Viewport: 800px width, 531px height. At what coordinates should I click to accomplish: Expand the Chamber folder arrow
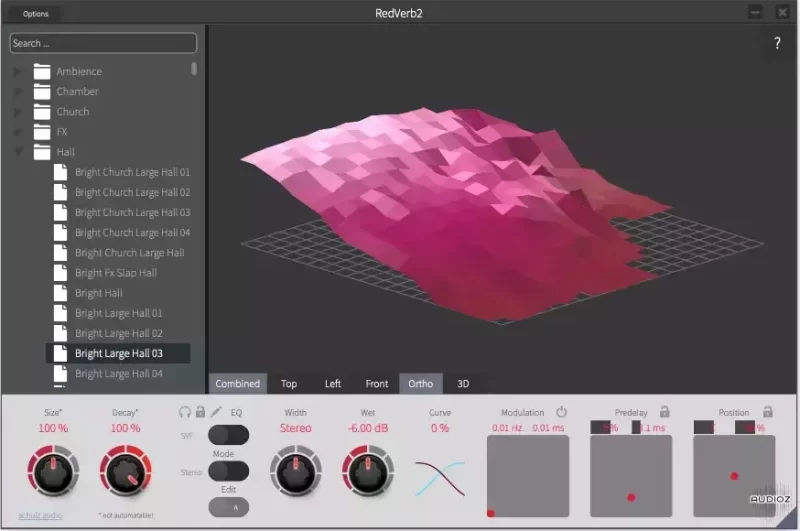pos(18,92)
